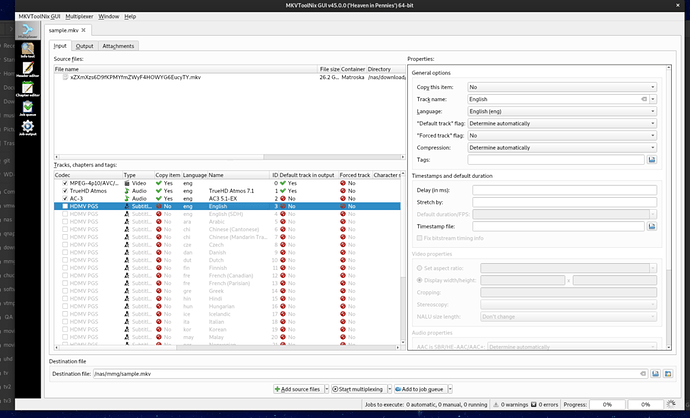Click into the Delay (in ms) field

565,190
